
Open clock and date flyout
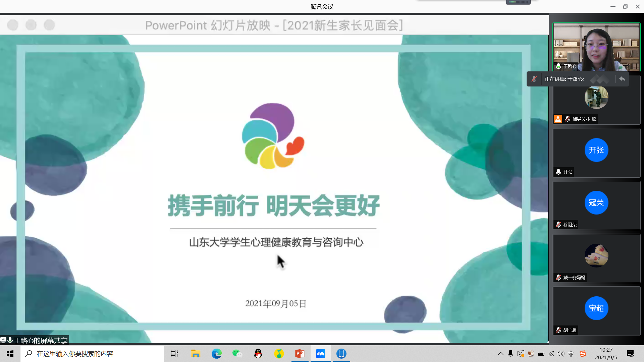[x=606, y=354]
